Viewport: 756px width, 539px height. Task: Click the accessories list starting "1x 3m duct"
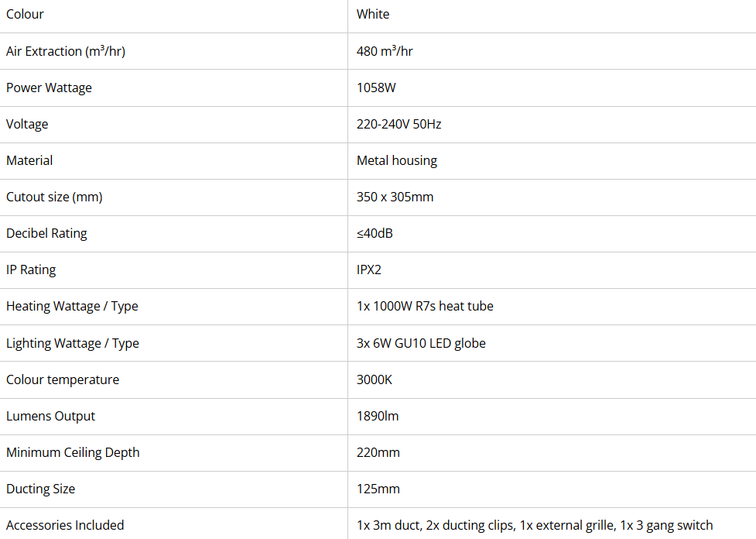pyautogui.click(x=535, y=525)
